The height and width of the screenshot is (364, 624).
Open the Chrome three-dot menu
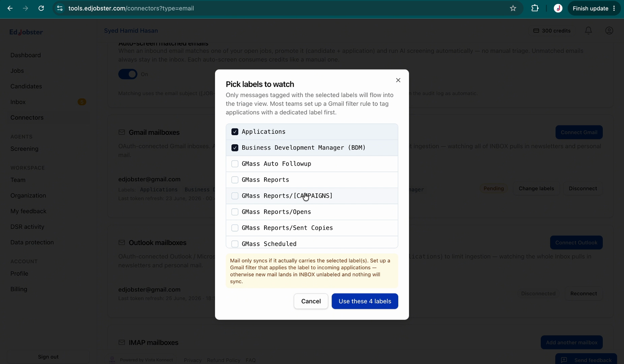pyautogui.click(x=614, y=8)
